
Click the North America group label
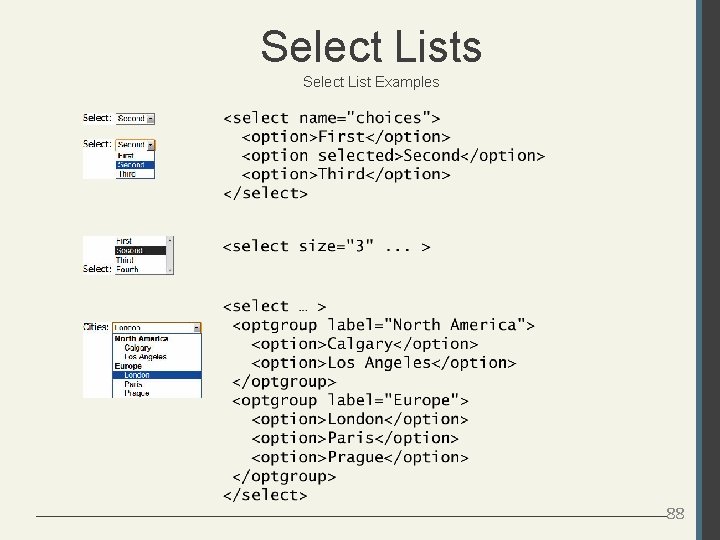(141, 339)
